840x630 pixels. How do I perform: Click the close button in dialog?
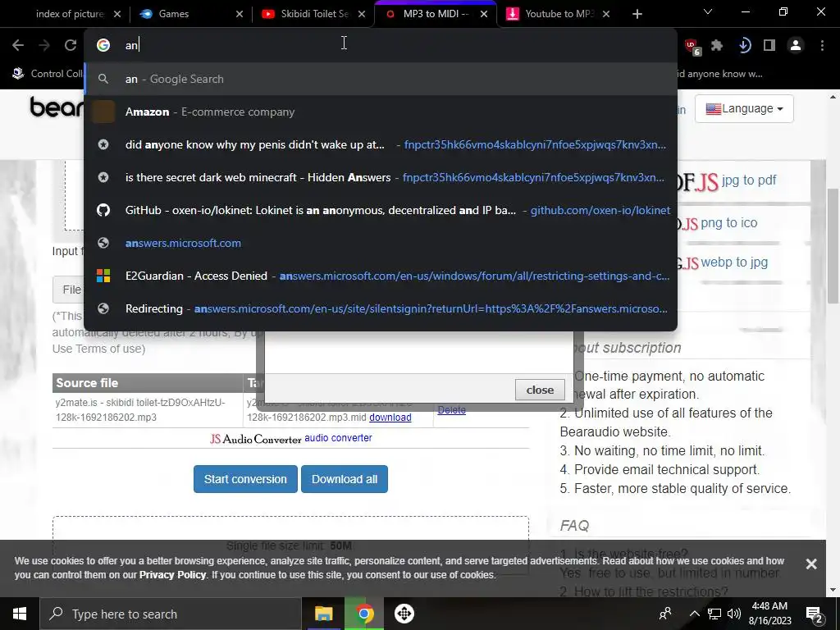coord(540,390)
